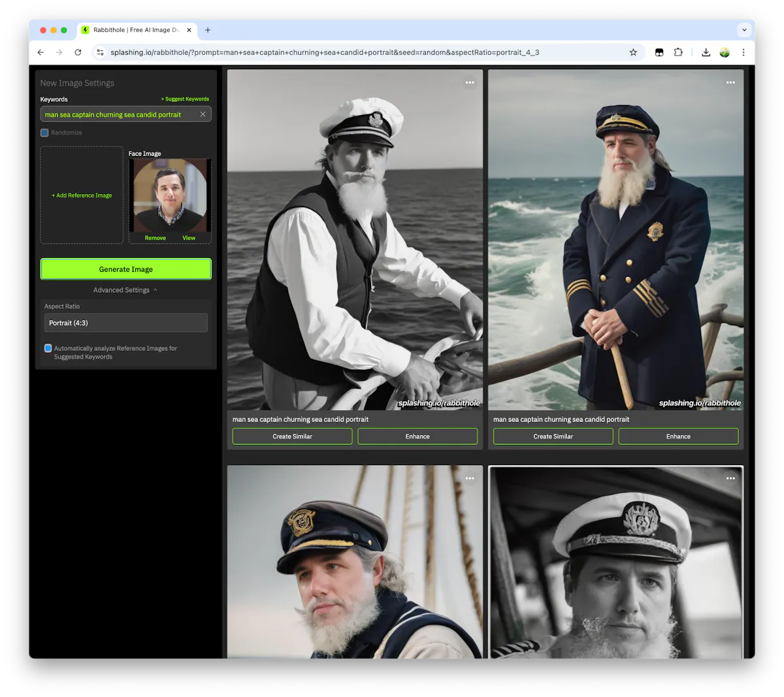
Task: Open the bottom-left captain close-up image
Action: tap(355, 562)
